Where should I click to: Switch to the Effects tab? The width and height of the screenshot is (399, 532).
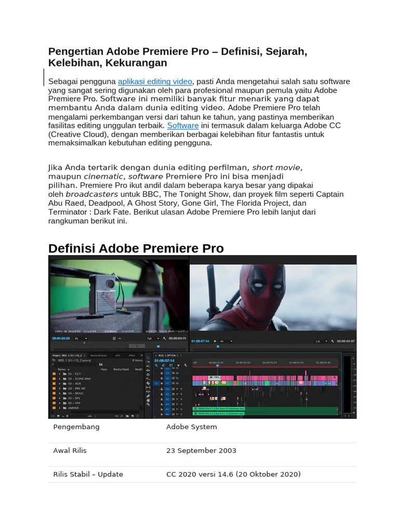131,355
